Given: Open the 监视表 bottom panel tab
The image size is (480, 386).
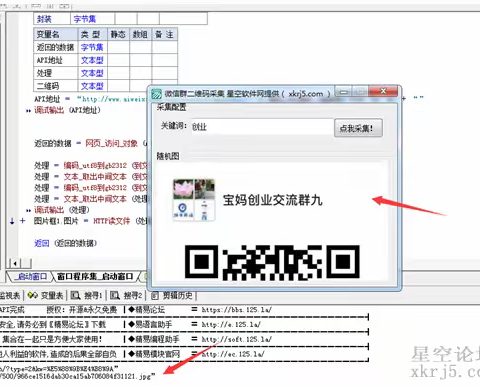Looking at the screenshot, I should coord(10,295).
